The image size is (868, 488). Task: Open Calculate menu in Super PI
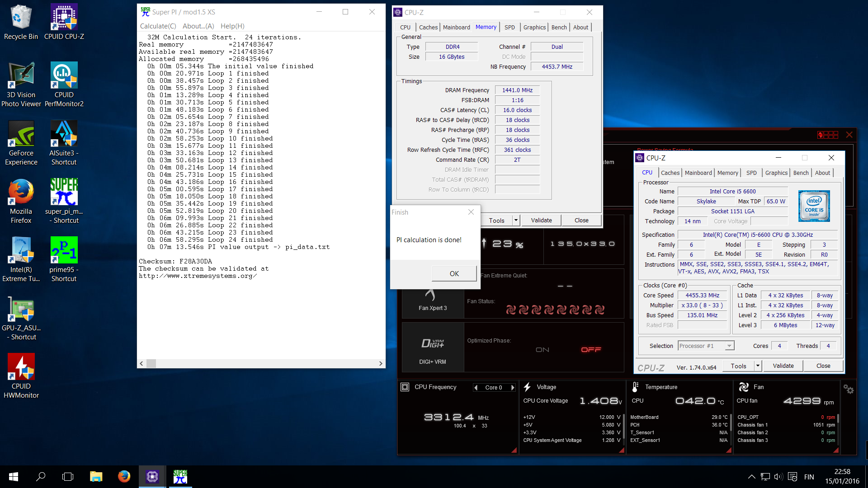click(158, 26)
